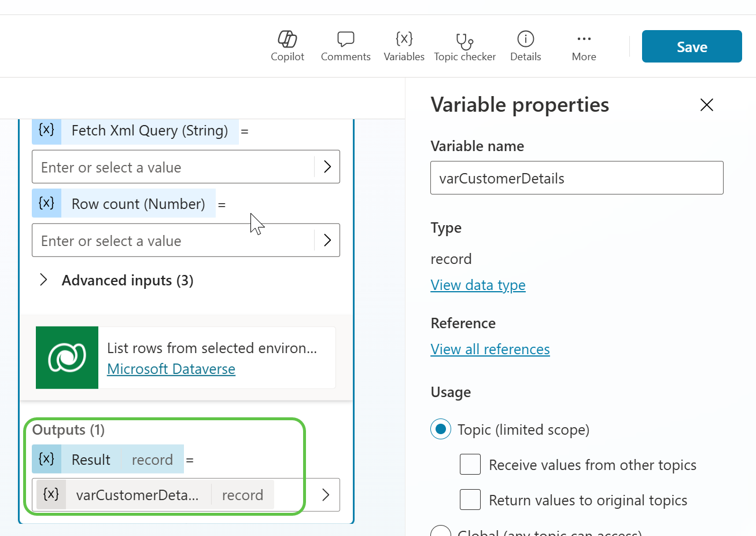Show topic Details
This screenshot has width=756, height=536.
(x=525, y=46)
